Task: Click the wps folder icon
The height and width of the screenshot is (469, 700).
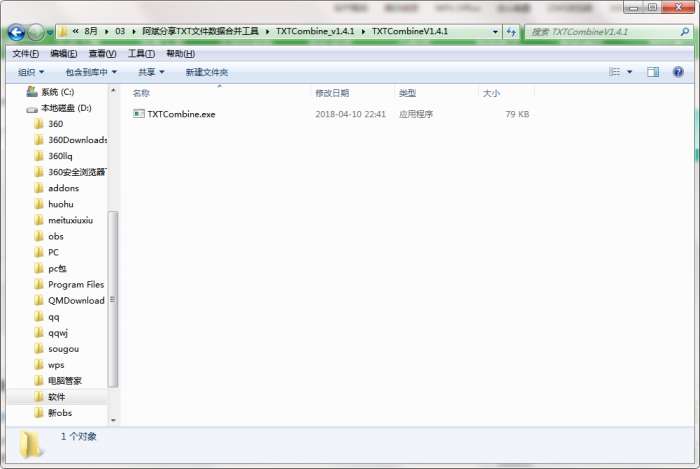Action: coord(39,365)
